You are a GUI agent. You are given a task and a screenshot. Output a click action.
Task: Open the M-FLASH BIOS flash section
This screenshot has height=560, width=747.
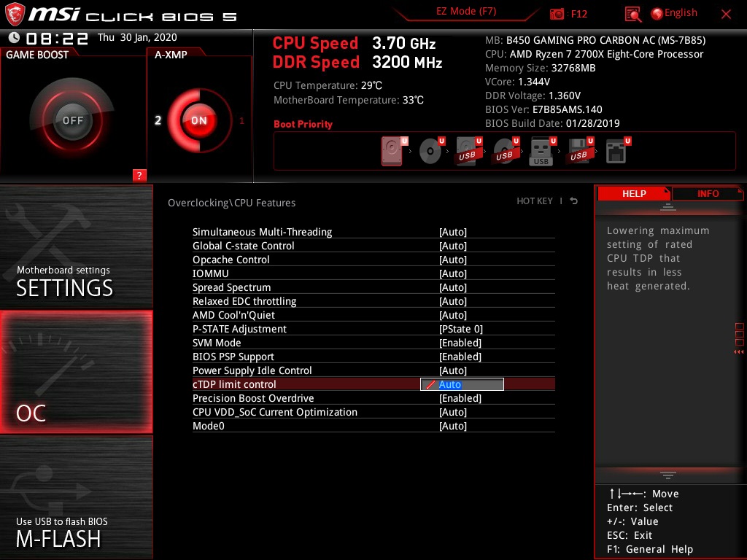(76, 497)
